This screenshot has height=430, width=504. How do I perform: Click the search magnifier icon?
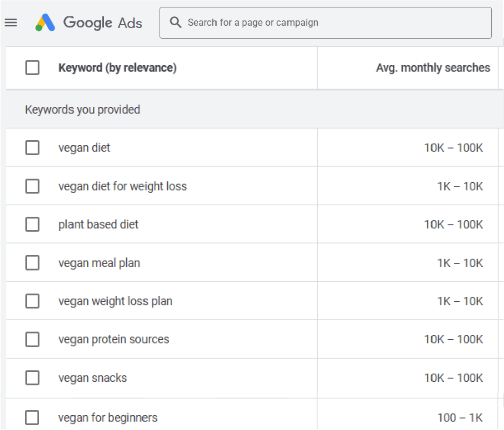point(175,23)
